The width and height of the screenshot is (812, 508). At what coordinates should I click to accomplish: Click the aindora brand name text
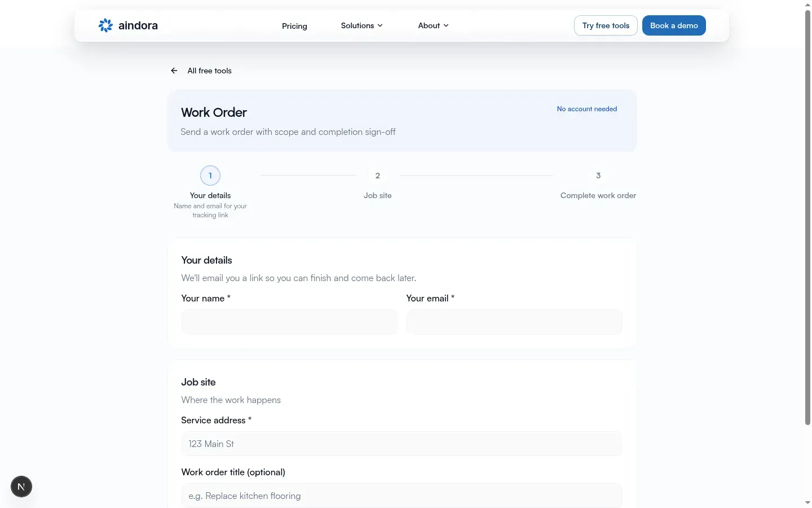pyautogui.click(x=138, y=25)
